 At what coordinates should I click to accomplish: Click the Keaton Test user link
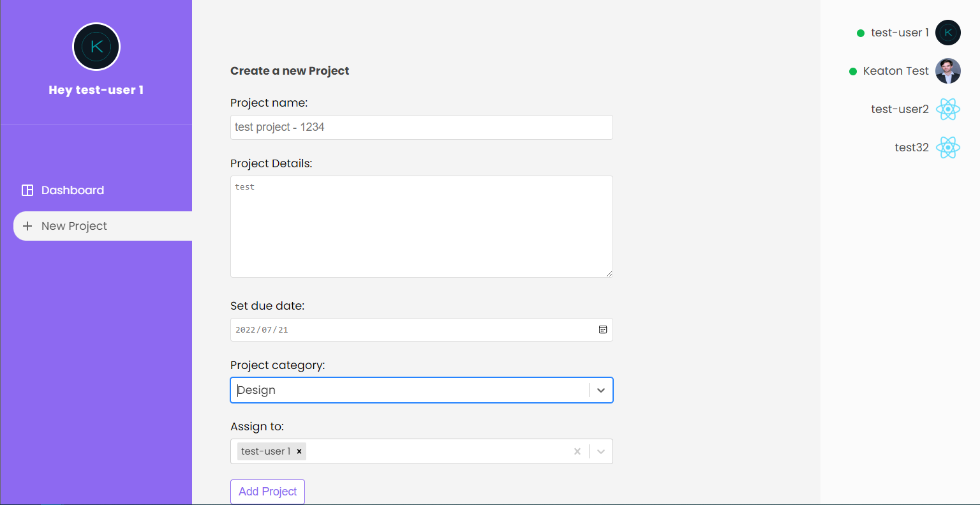click(896, 71)
